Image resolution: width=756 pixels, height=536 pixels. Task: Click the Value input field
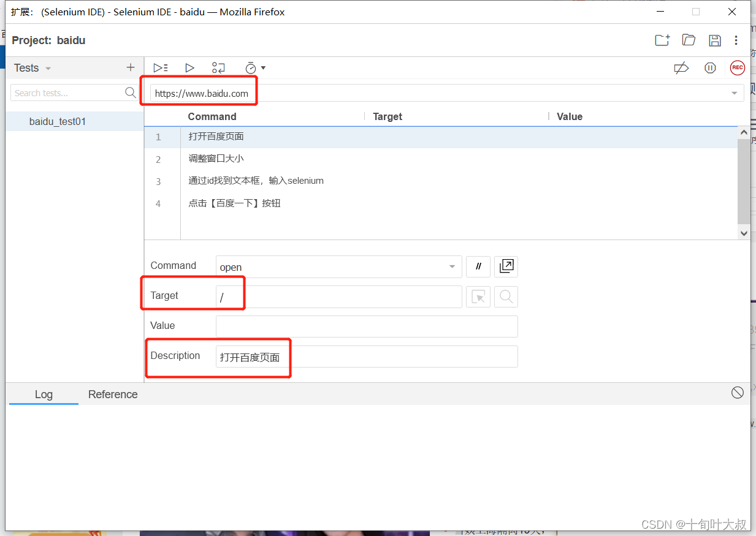click(x=367, y=327)
